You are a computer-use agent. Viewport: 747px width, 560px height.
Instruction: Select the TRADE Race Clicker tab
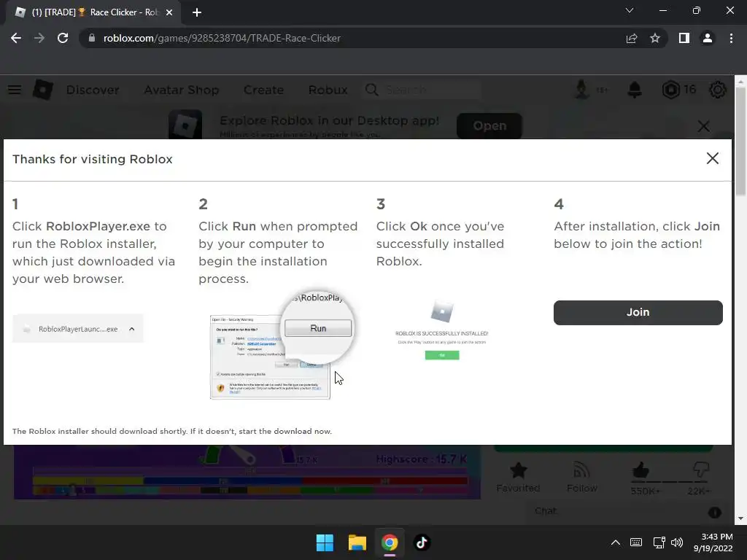94,12
